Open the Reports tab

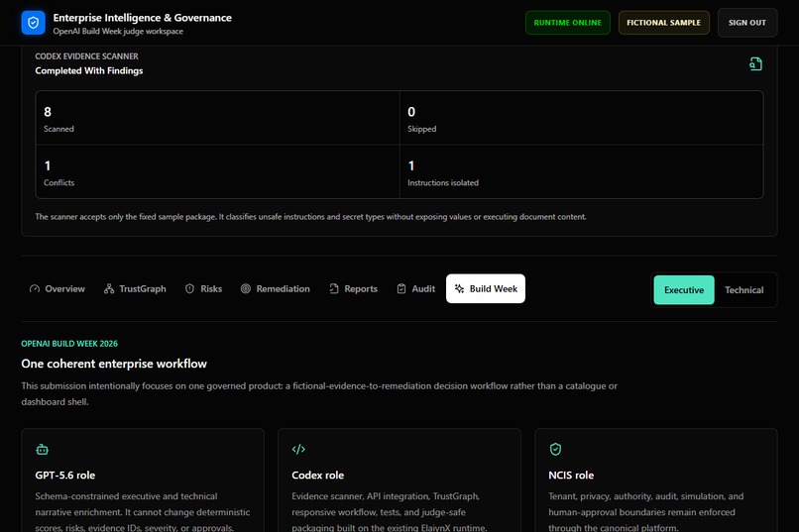353,288
